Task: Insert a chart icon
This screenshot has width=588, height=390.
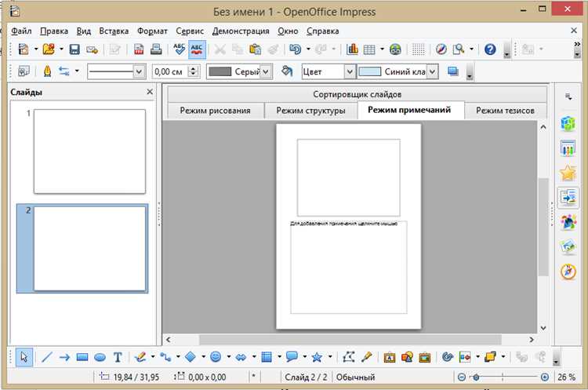Action: tap(352, 49)
